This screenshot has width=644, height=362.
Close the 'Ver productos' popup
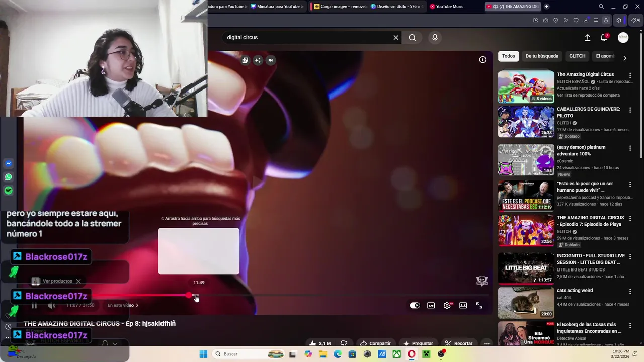coord(78,281)
